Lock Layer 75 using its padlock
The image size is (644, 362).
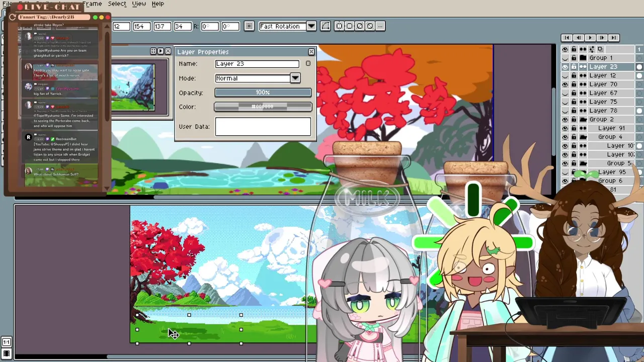(x=574, y=102)
